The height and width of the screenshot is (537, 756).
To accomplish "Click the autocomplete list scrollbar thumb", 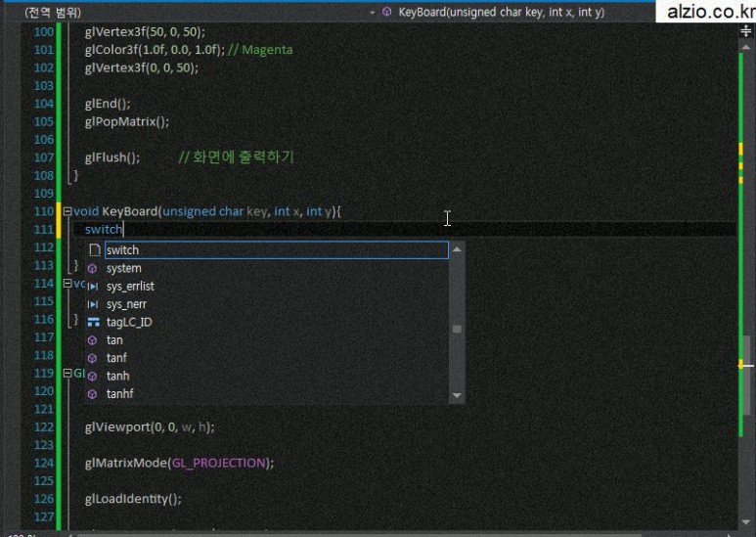I will (x=457, y=330).
